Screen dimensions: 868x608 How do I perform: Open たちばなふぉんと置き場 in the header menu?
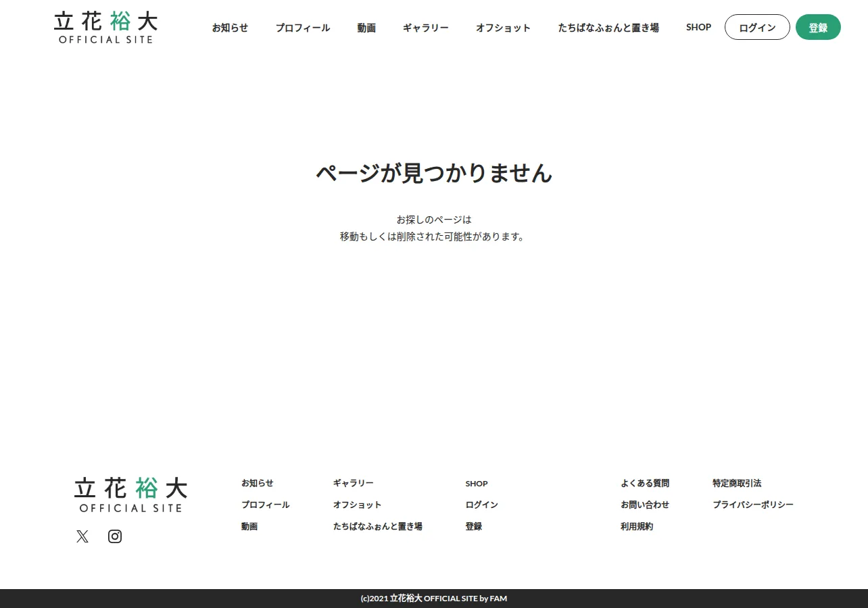coord(608,28)
